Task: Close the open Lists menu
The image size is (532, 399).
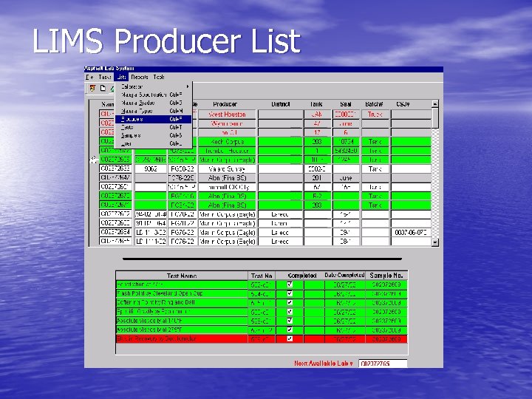Action: coord(121,78)
